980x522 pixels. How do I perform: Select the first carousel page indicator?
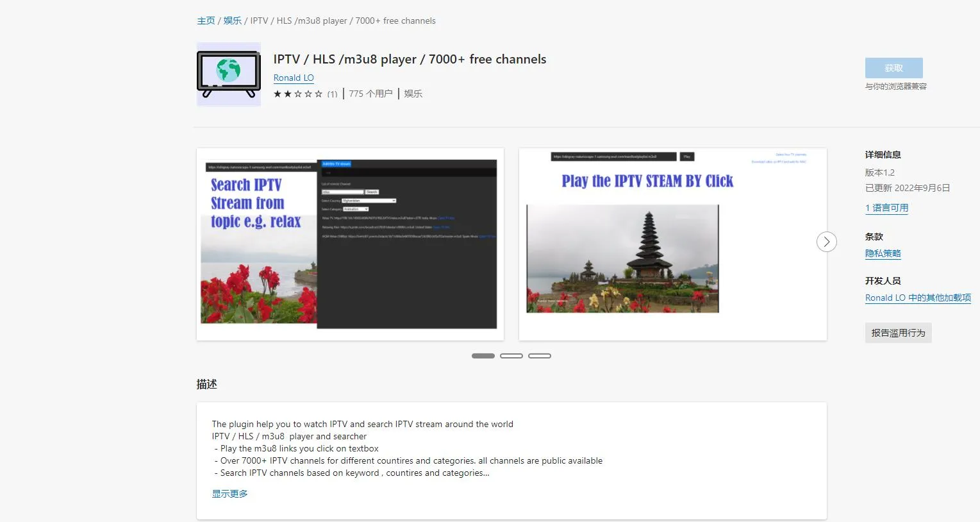pyautogui.click(x=483, y=356)
